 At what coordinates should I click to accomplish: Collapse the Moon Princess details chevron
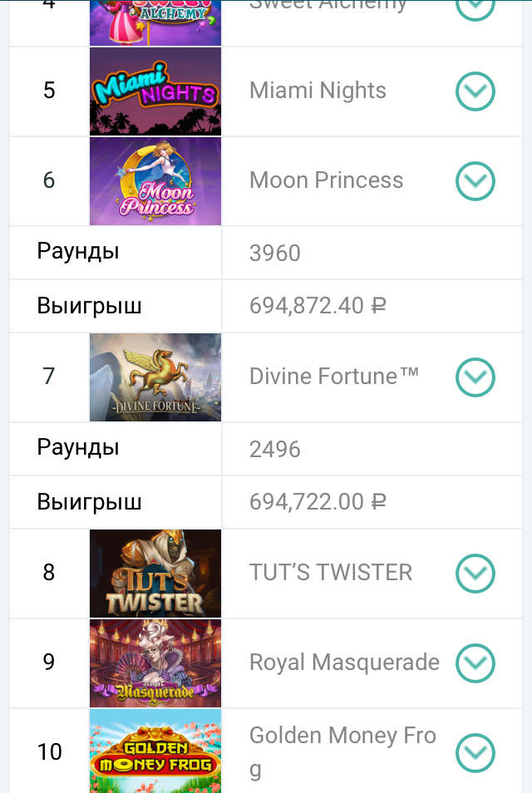[x=475, y=181]
